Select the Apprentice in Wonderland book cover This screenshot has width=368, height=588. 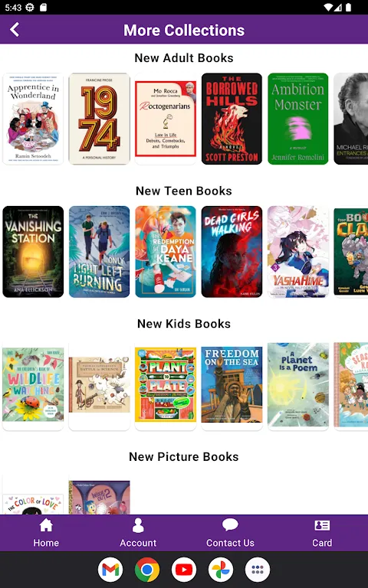click(x=33, y=119)
